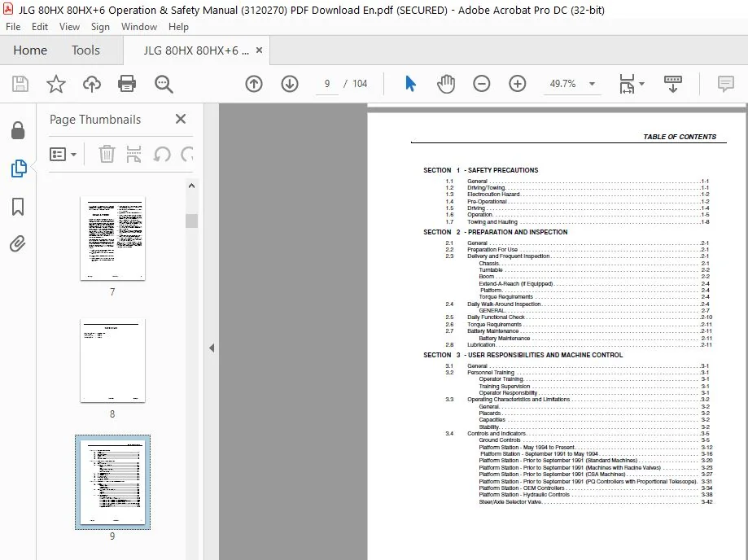Screen dimensions: 748x560
Task: Zoom out with minus button
Action: 481,84
